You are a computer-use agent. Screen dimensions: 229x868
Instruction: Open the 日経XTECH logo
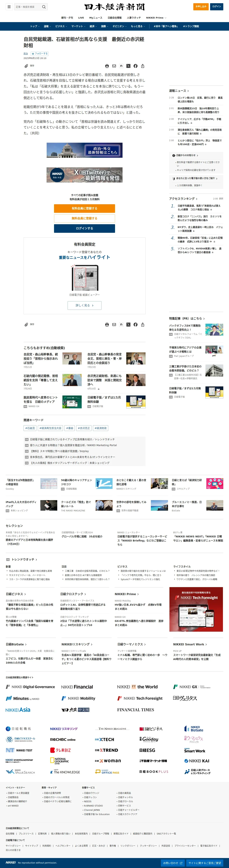(x=105, y=740)
